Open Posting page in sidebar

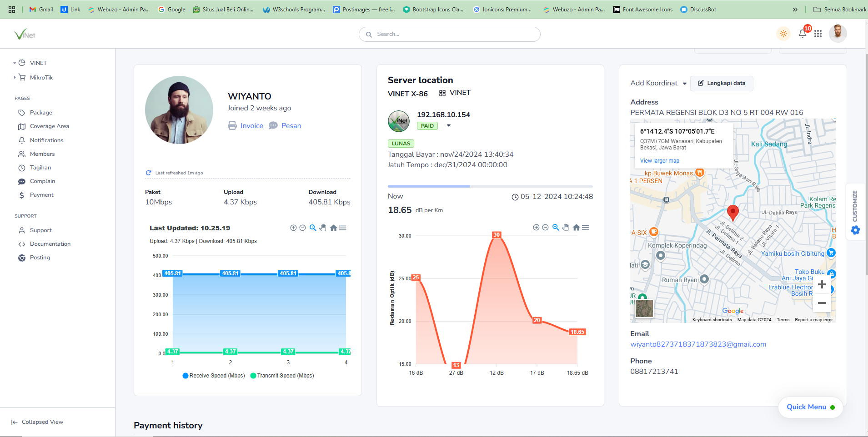40,258
